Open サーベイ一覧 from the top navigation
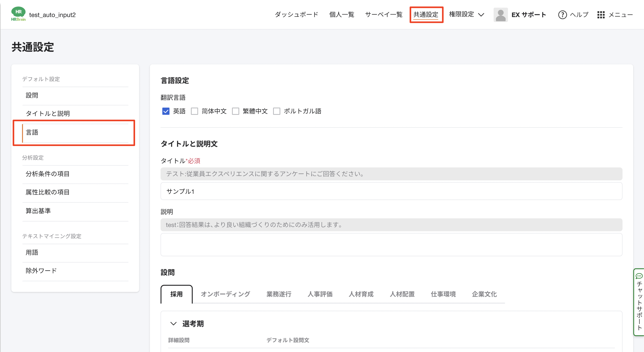This screenshot has height=352, width=644. pyautogui.click(x=383, y=15)
